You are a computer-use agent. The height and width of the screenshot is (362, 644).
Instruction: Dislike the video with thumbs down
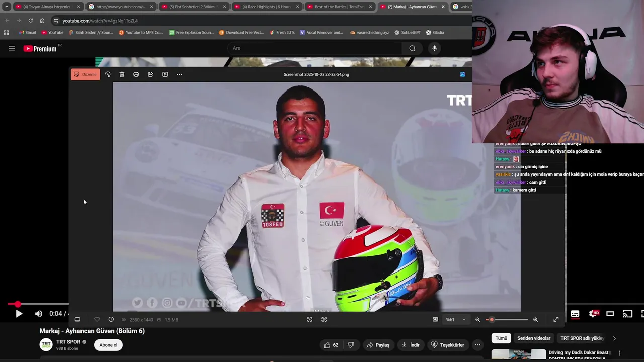351,345
